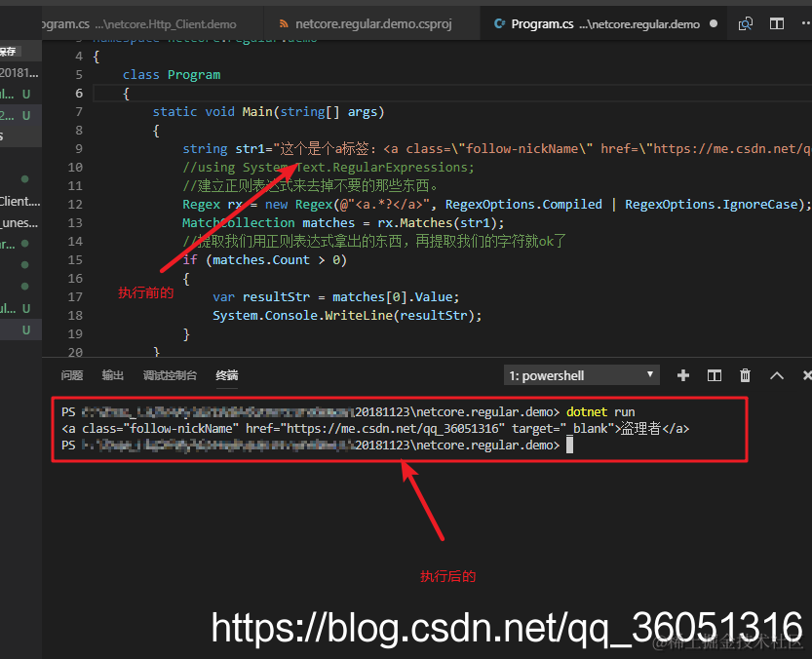Click the RegexOptions.IgnoreCase text

pyautogui.click(x=712, y=204)
